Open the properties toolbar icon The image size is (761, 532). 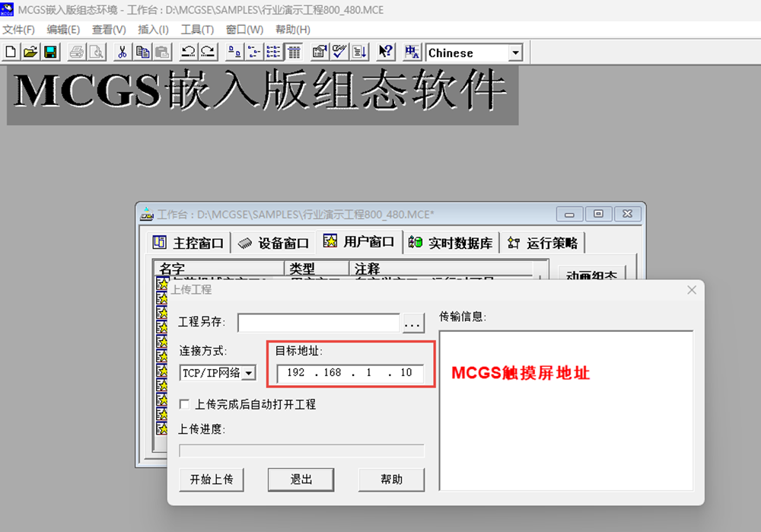click(x=320, y=52)
